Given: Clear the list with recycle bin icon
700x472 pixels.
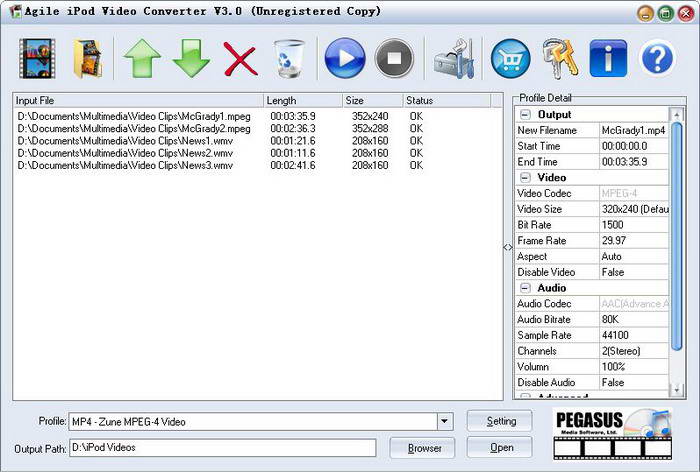Looking at the screenshot, I should 289,58.
